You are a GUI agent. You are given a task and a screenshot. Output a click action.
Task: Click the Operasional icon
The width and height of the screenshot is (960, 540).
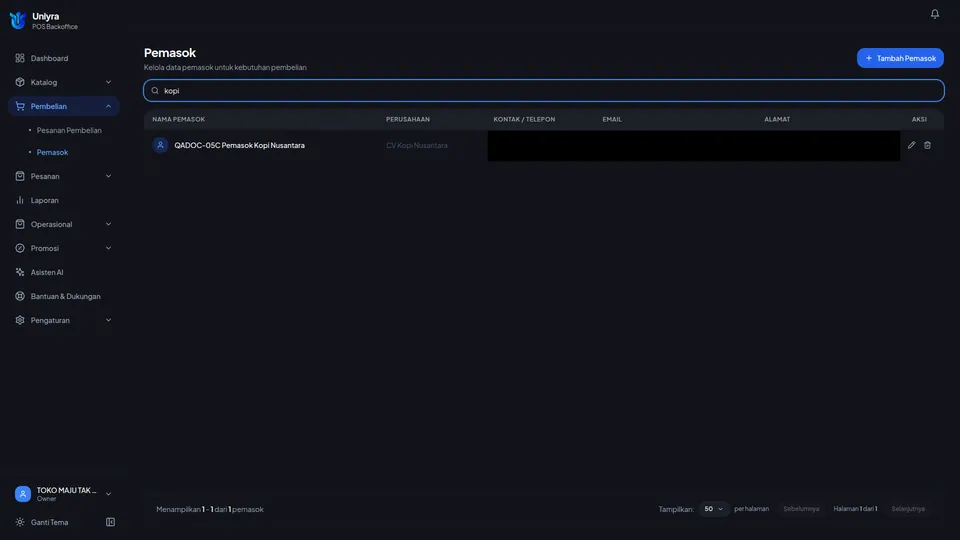[20, 224]
